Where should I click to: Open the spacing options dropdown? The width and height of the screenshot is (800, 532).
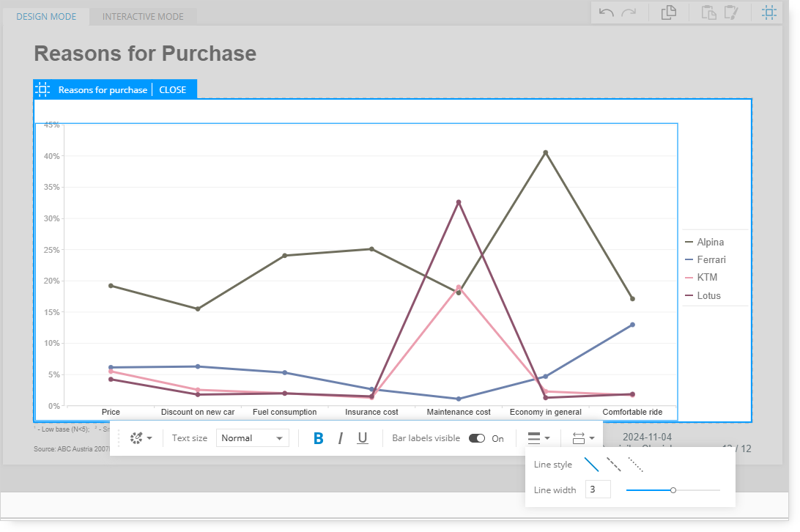pos(583,438)
